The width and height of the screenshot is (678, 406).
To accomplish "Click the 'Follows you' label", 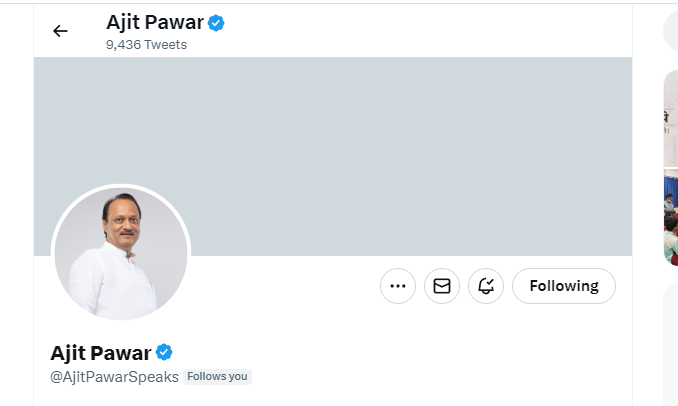I will click(x=217, y=377).
